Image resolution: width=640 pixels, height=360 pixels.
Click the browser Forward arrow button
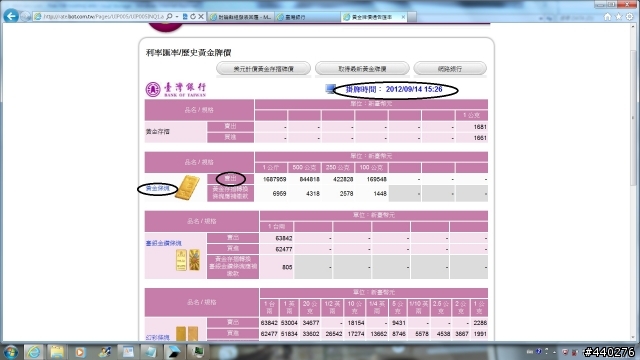coord(25,17)
